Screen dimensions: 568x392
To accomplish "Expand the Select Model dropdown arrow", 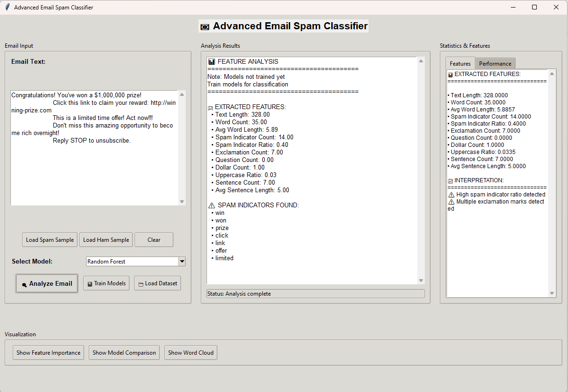I will point(182,262).
